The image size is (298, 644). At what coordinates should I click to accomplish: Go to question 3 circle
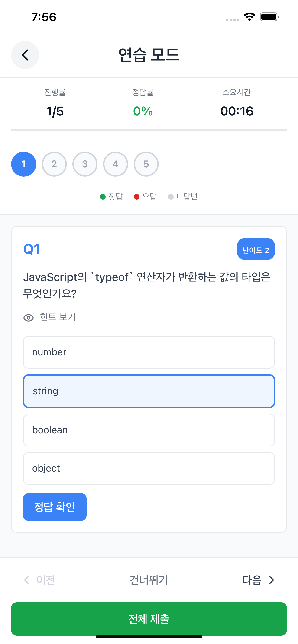[x=85, y=164]
